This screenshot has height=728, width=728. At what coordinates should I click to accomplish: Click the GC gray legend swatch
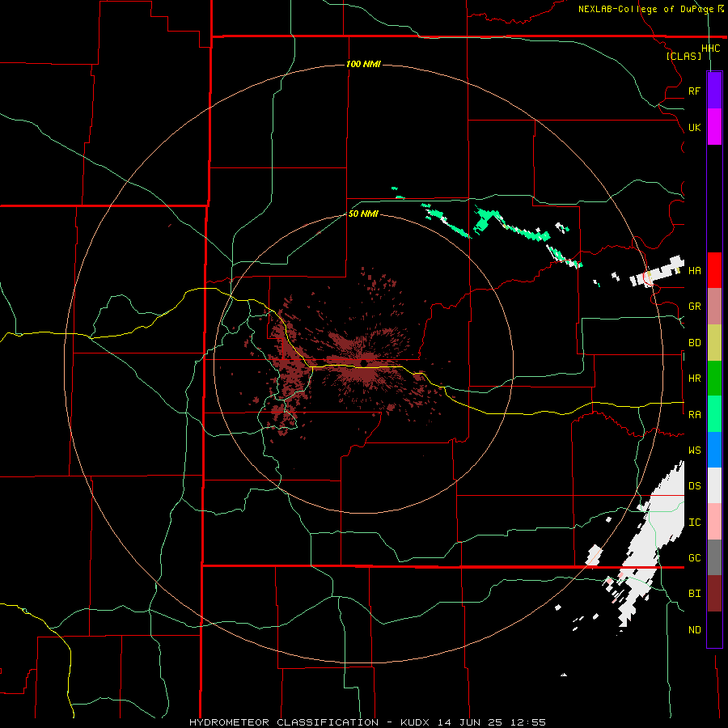click(x=714, y=557)
